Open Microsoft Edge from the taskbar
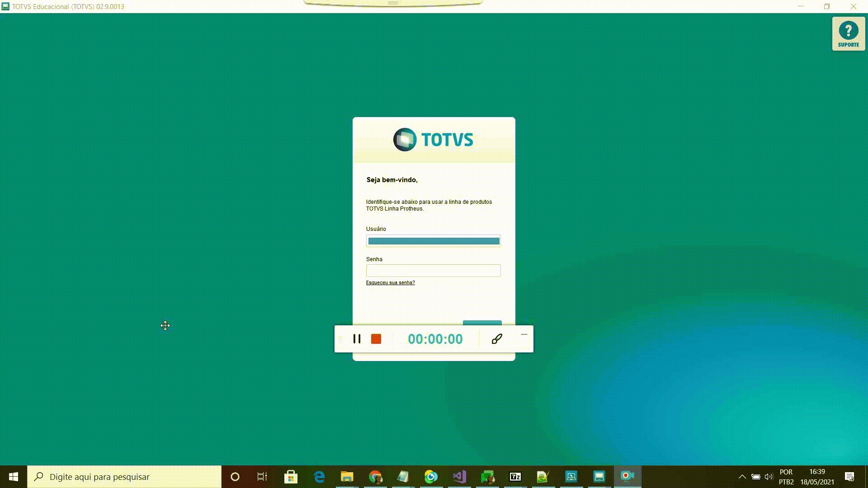Viewport: 868px width, 488px height. pos(319,477)
